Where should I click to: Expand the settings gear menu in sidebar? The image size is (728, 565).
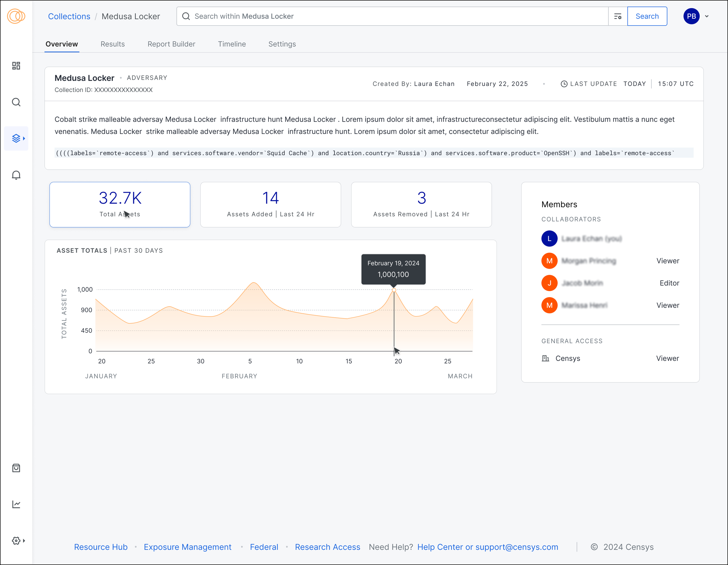point(18,541)
